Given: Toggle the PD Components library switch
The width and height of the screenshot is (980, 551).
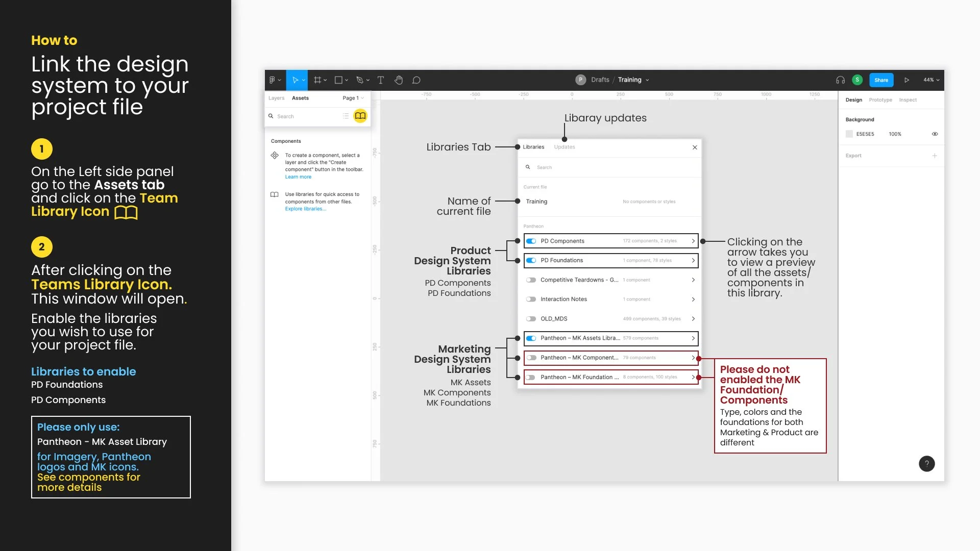Looking at the screenshot, I should pos(531,241).
